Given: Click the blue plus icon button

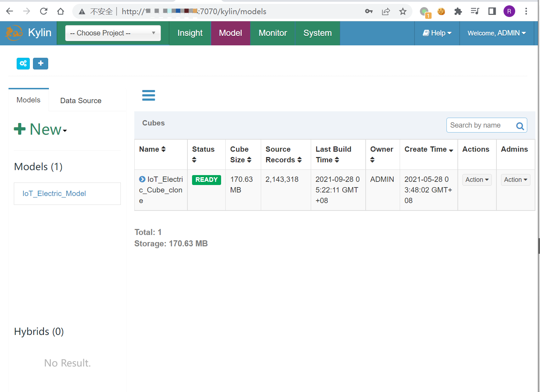Looking at the screenshot, I should pyautogui.click(x=40, y=63).
